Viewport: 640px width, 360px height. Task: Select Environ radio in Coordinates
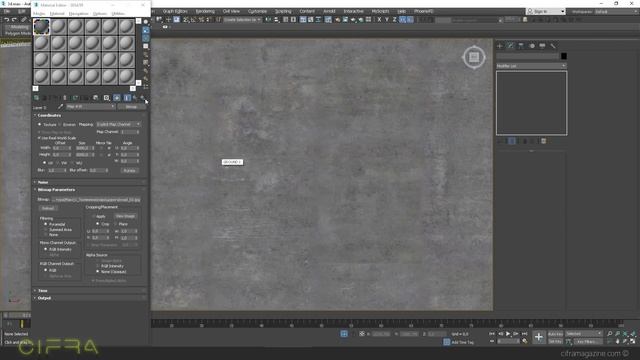pos(59,124)
